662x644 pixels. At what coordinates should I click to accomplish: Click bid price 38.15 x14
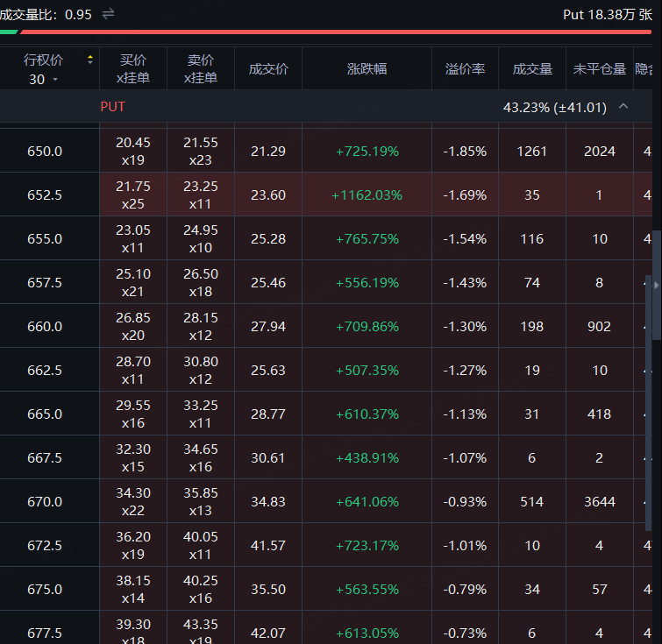click(x=133, y=589)
